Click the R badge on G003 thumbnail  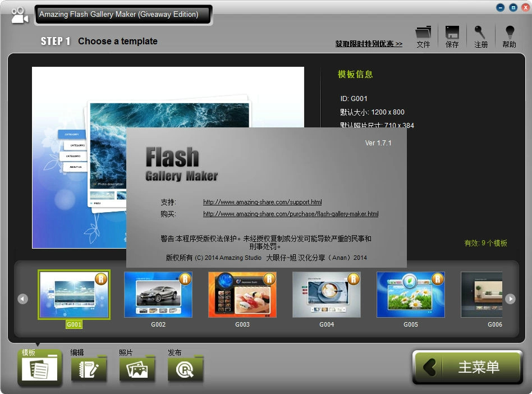pos(269,279)
